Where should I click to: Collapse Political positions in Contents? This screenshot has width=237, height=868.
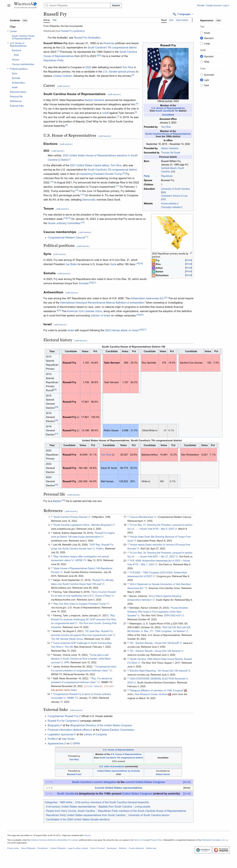(x=8, y=69)
